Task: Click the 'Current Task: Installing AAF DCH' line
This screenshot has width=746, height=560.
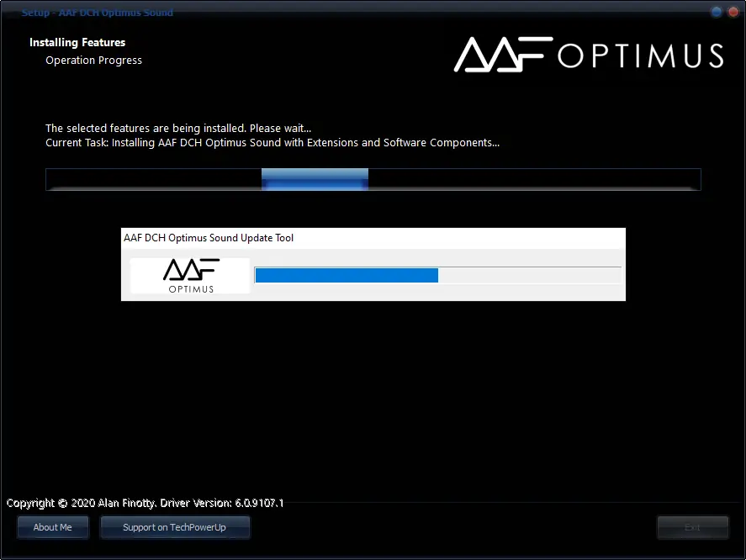Action: coord(272,143)
